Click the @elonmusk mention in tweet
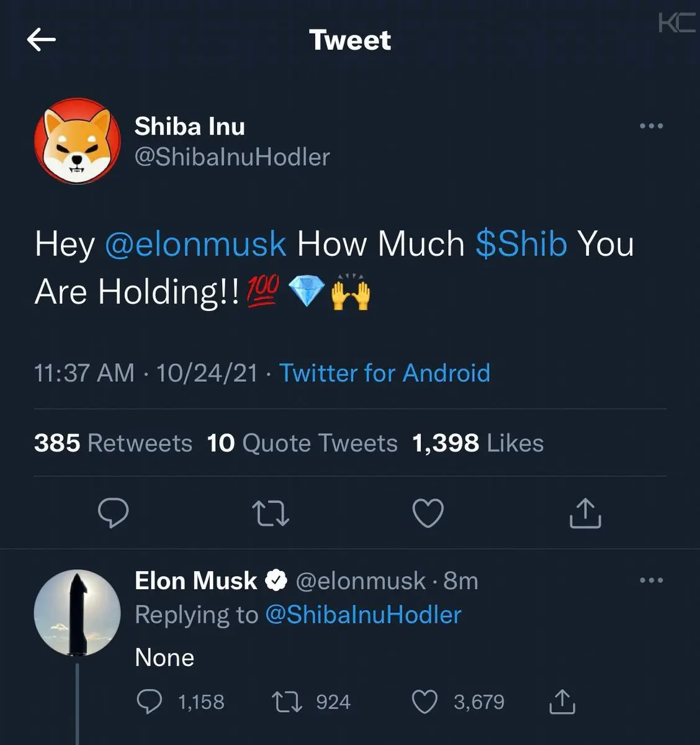Viewport: 700px width, 745px height. pyautogui.click(x=195, y=243)
